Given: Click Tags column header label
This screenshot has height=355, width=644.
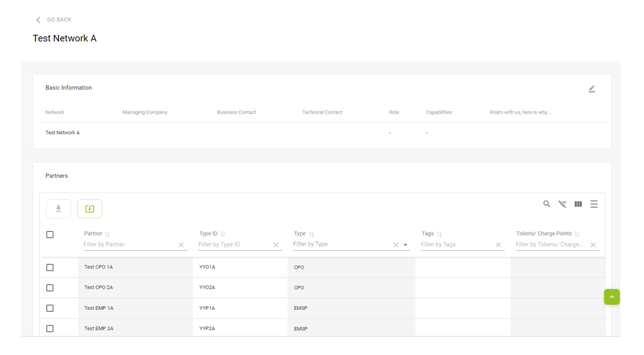Looking at the screenshot, I should (428, 233).
